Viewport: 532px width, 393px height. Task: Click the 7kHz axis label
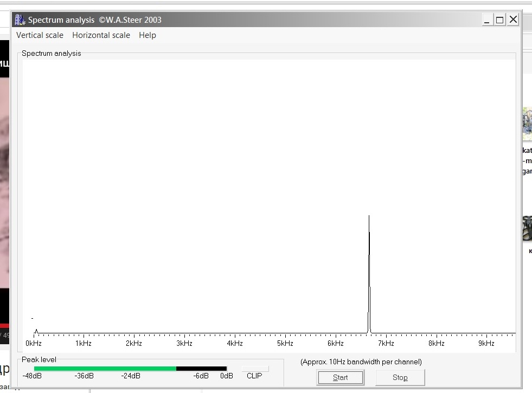pos(386,343)
